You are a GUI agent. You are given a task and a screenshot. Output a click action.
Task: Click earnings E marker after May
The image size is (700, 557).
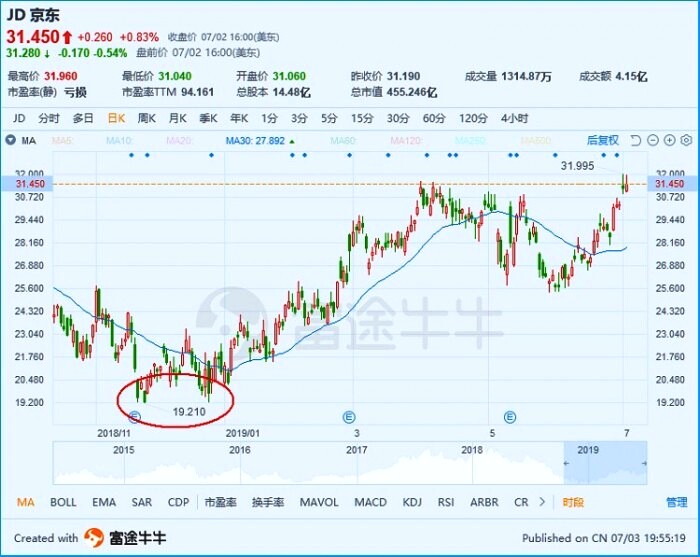510,417
